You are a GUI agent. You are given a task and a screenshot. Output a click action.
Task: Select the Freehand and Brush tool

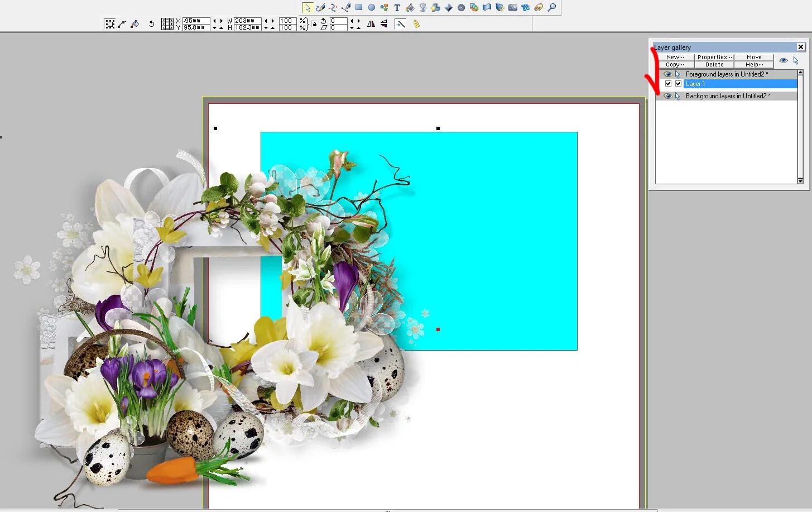[x=320, y=8]
